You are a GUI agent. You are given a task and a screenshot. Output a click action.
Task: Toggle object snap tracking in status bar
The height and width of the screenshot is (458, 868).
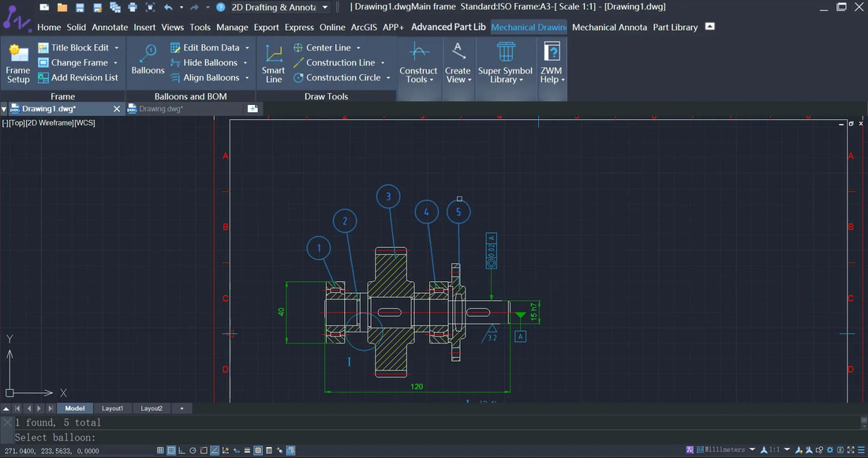[x=214, y=450]
